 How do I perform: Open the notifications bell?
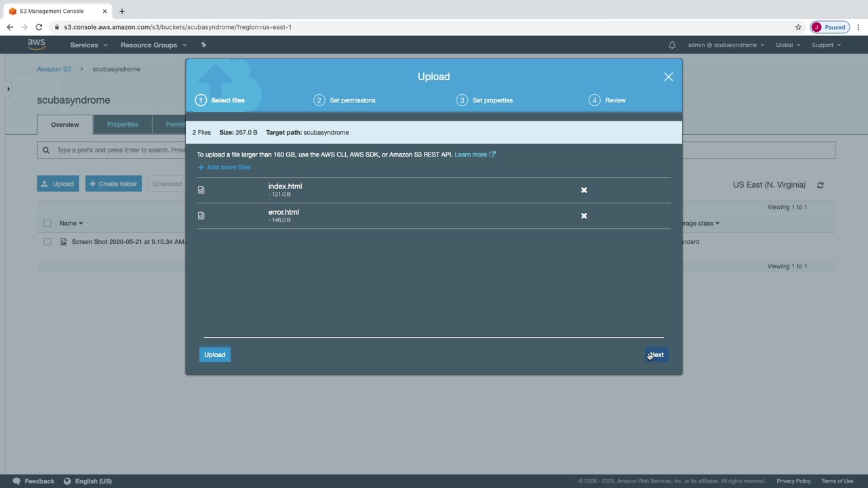672,45
